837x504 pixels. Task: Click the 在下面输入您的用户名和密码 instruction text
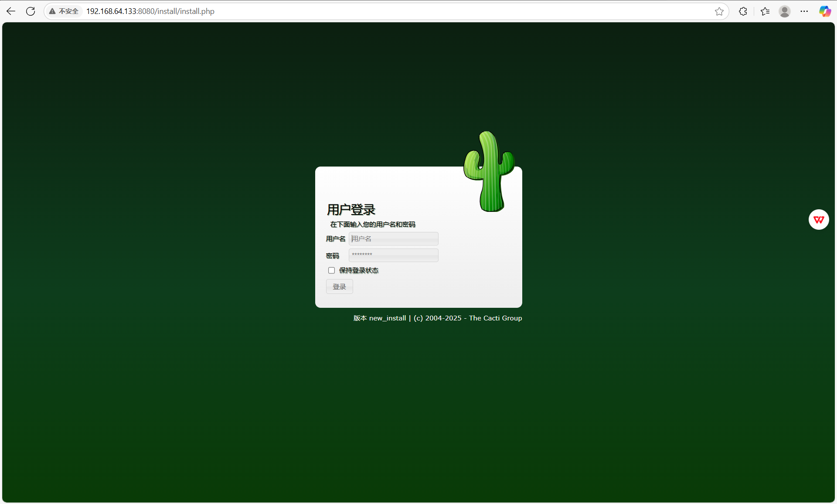point(373,224)
